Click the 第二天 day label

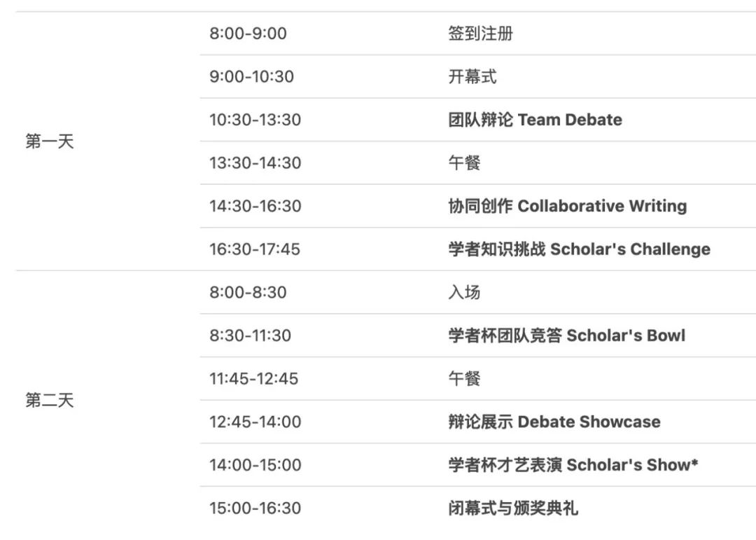pyautogui.click(x=50, y=401)
